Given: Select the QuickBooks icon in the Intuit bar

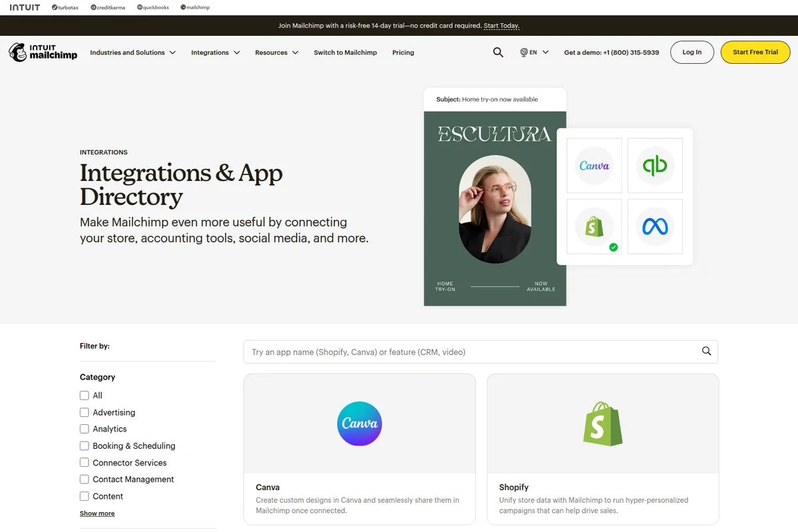Looking at the screenshot, I should click(x=152, y=7).
